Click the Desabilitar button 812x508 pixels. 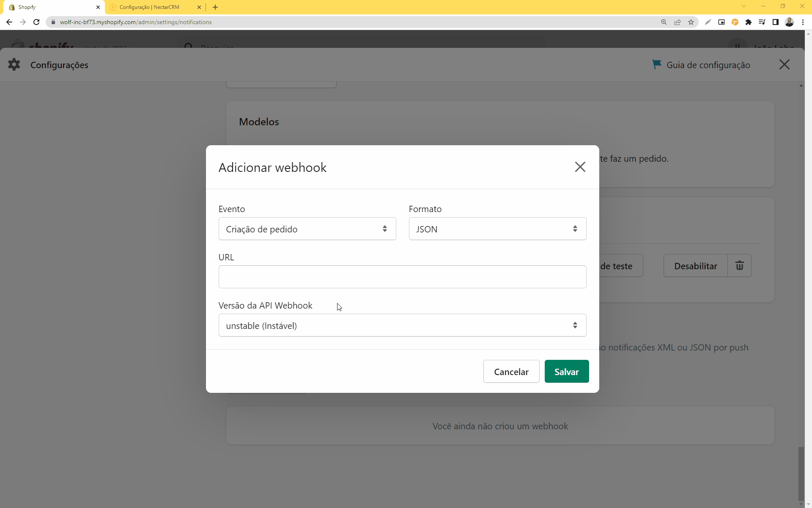pos(696,266)
